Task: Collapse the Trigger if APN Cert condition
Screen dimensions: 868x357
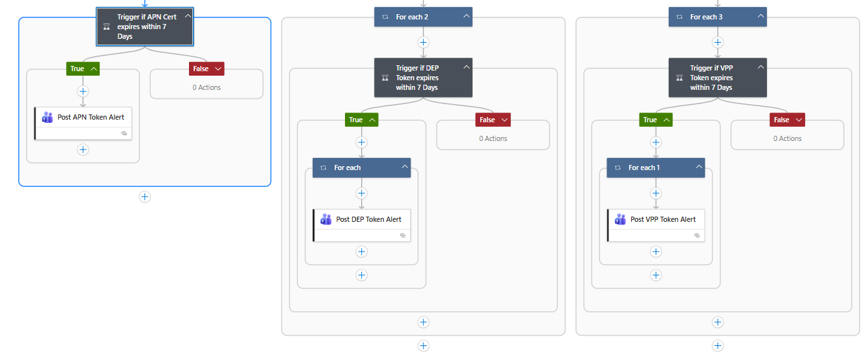Action: (x=188, y=16)
